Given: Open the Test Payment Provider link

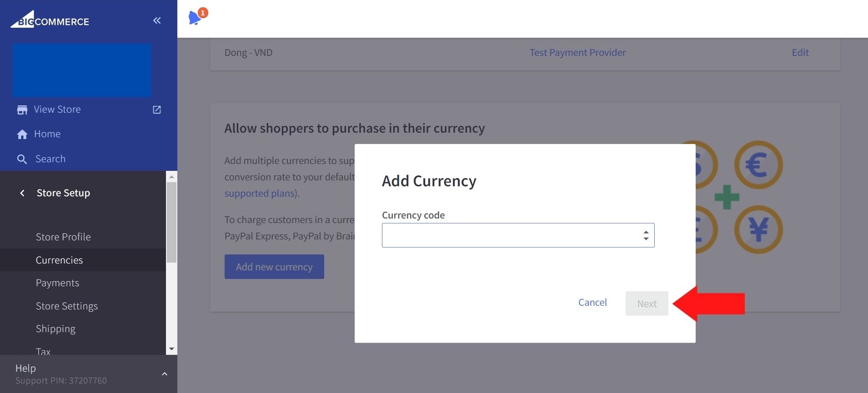Looking at the screenshot, I should click(x=577, y=53).
